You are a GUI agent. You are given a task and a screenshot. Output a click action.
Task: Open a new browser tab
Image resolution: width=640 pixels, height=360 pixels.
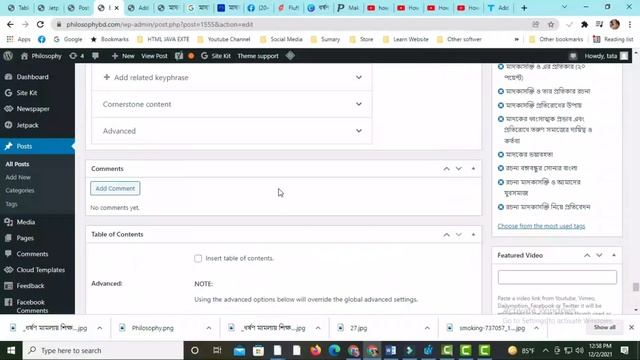(x=524, y=8)
